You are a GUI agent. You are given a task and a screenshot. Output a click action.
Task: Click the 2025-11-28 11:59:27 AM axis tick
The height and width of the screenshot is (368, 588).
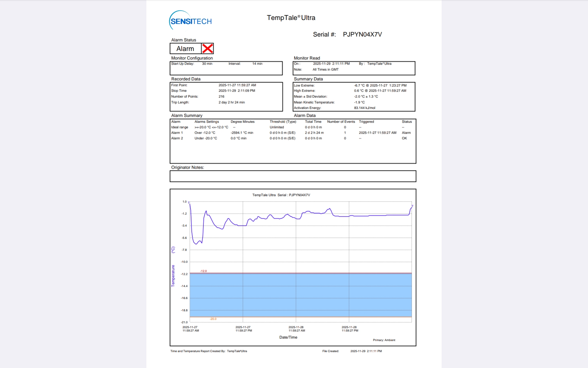296,329
